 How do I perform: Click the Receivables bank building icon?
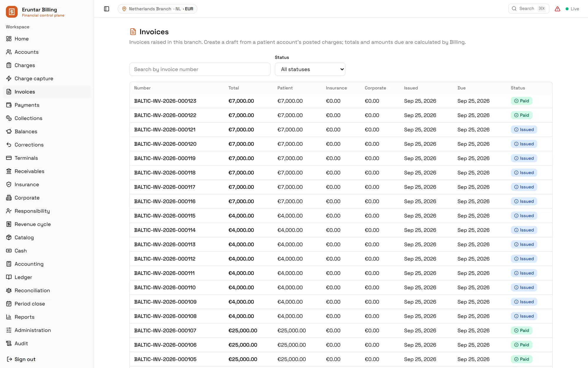9,171
